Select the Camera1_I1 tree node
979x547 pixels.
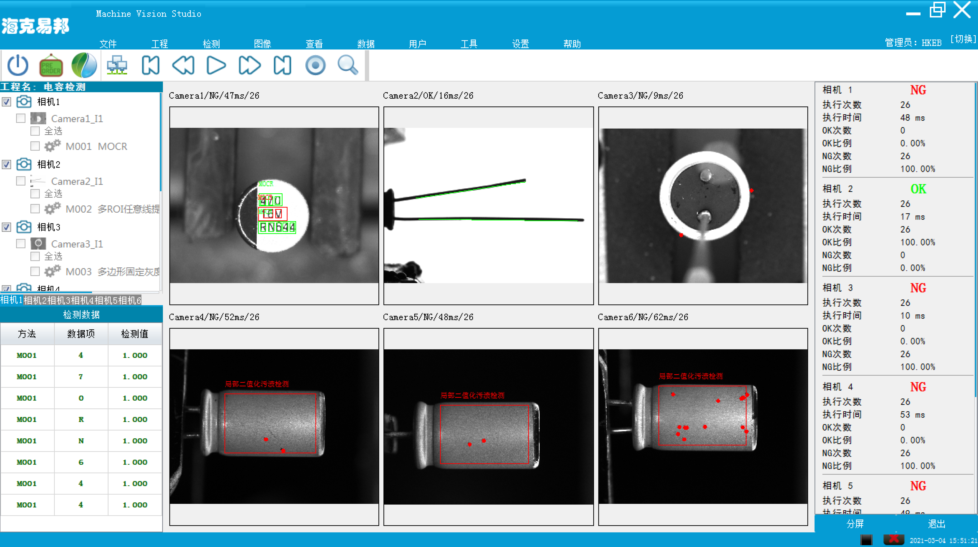tap(76, 119)
